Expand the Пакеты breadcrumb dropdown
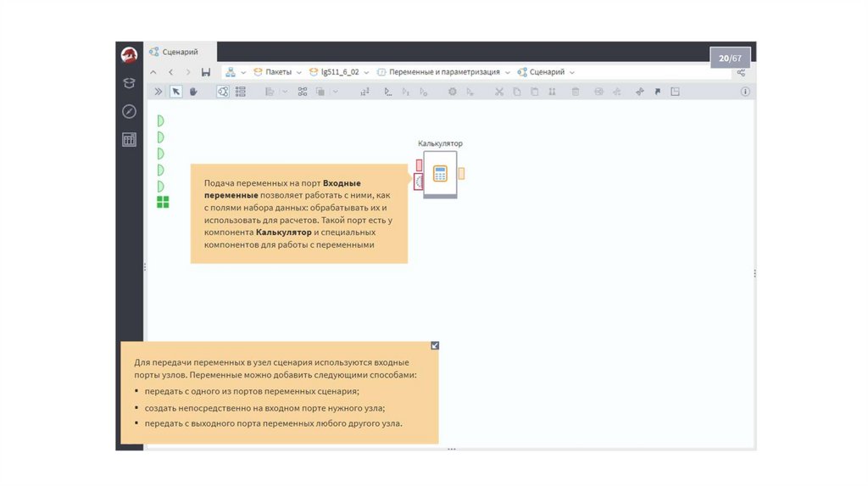The image size is (868, 487). (299, 73)
